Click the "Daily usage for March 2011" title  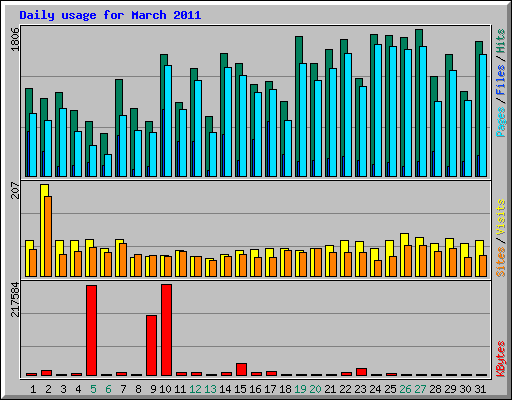pos(110,15)
